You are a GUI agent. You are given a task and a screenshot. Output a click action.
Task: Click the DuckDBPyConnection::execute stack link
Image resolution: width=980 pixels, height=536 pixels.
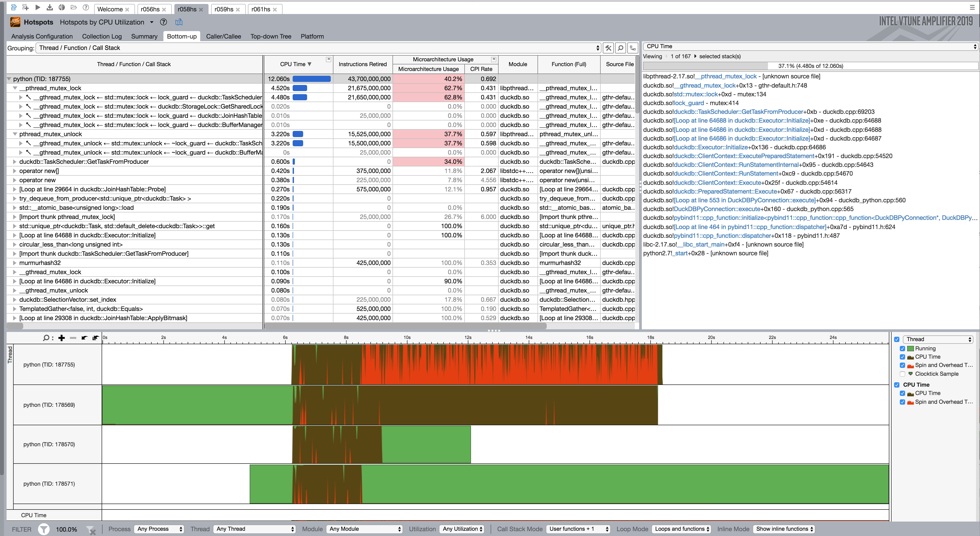click(x=717, y=209)
